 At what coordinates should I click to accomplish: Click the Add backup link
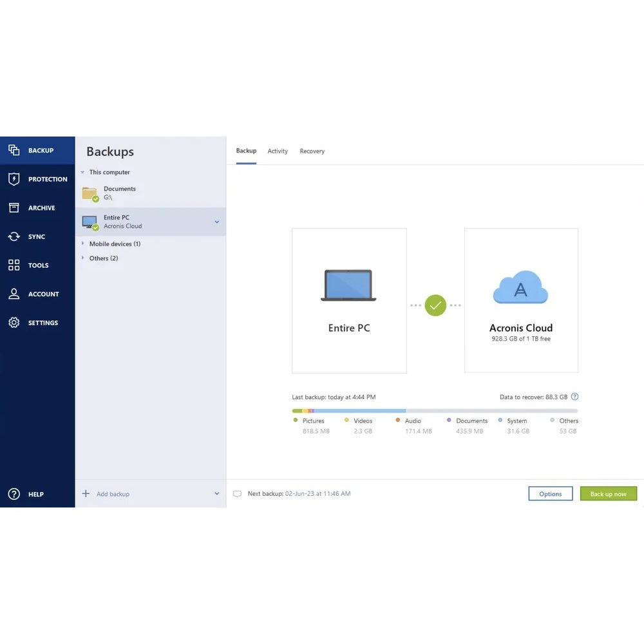(113, 494)
